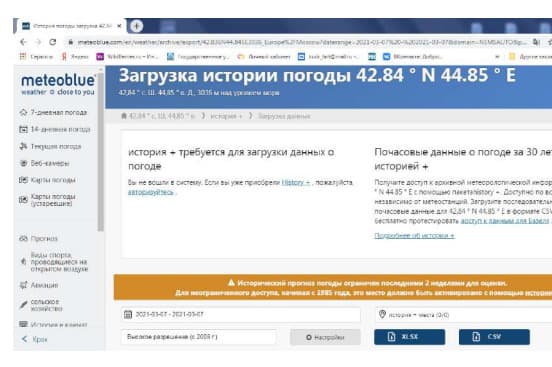Follow the History + link
The height and width of the screenshot is (367, 552).
(296, 182)
